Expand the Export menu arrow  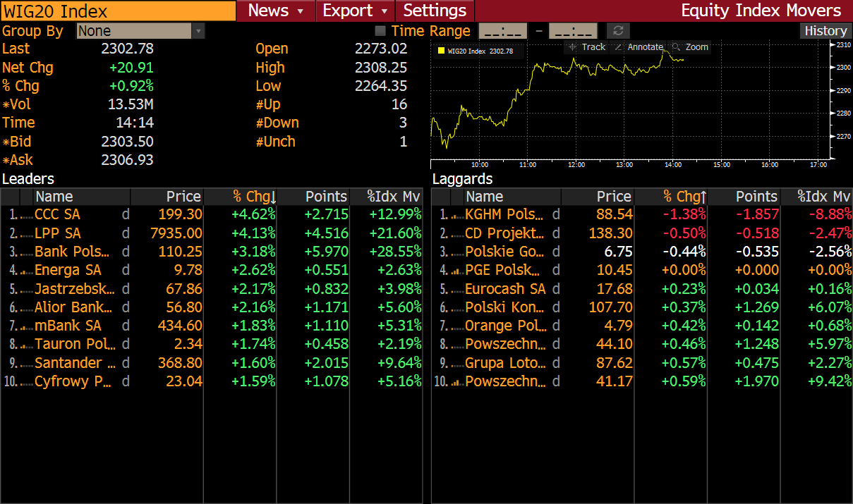pyautogui.click(x=385, y=11)
